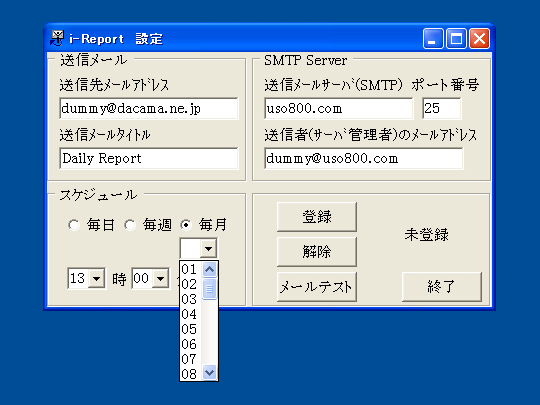Focus the Daily Report mail title field
Screen dimensions: 540x405
149,158
